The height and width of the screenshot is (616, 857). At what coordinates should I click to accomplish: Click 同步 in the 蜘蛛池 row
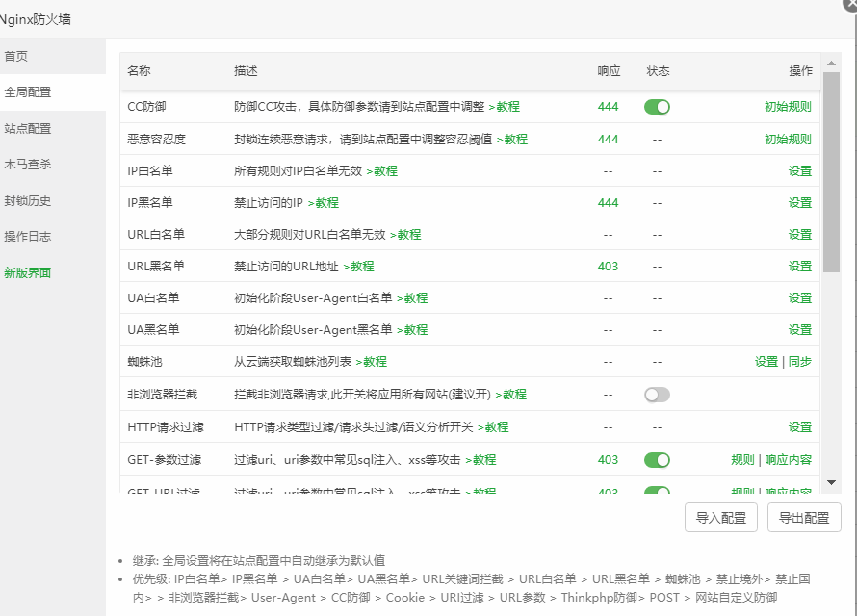point(800,362)
